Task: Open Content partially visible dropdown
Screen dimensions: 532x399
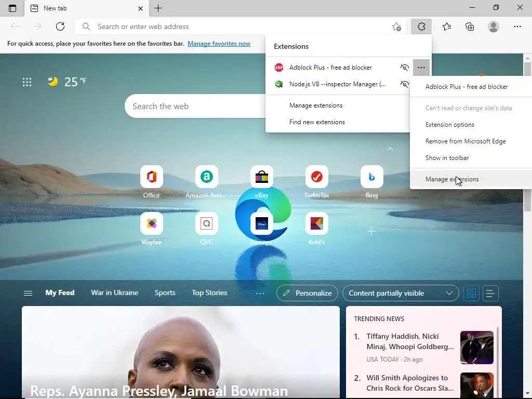Action: coord(401,293)
